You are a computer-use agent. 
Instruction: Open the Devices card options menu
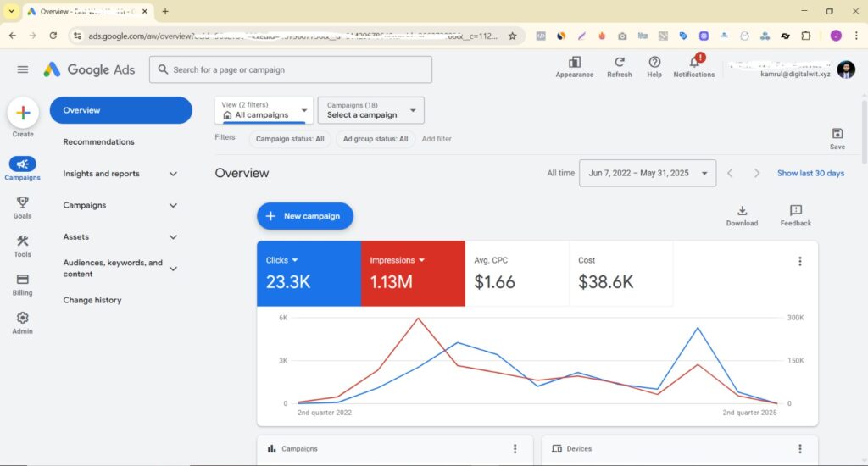coord(800,449)
